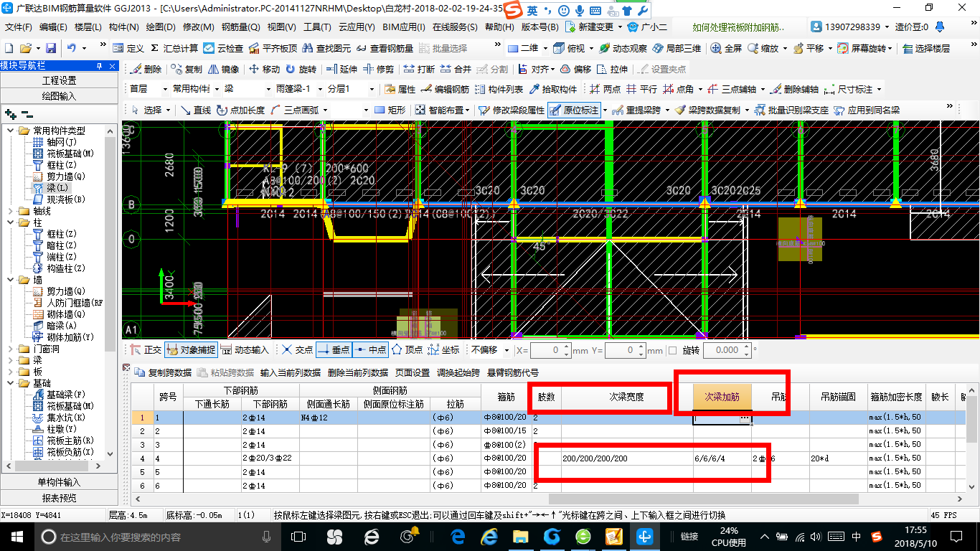Click 页面设置 button
The image size is (980, 551).
(x=413, y=372)
